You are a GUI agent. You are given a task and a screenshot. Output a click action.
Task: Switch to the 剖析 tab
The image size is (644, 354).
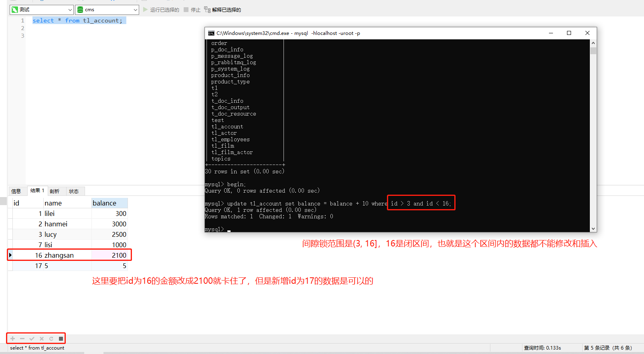(x=55, y=191)
